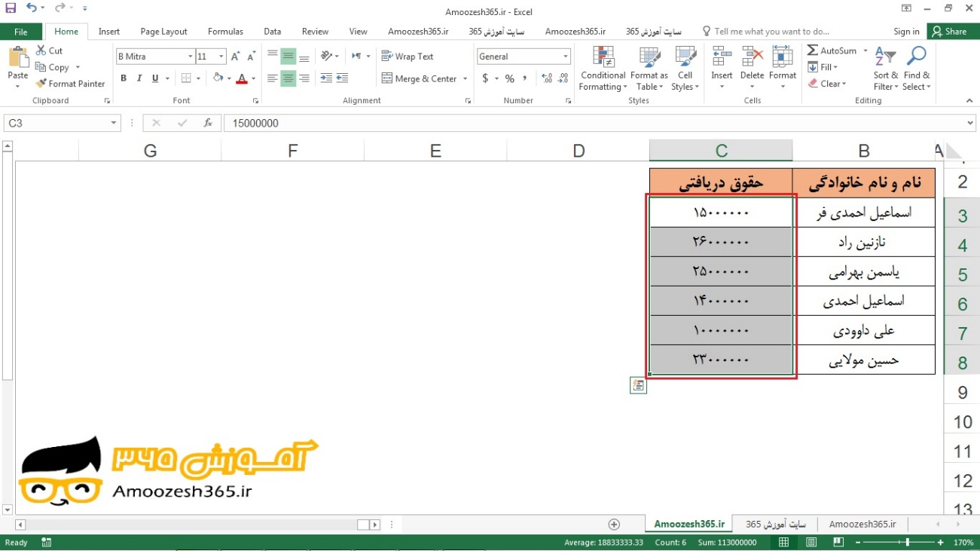Increase indent in Alignment group

(x=342, y=78)
